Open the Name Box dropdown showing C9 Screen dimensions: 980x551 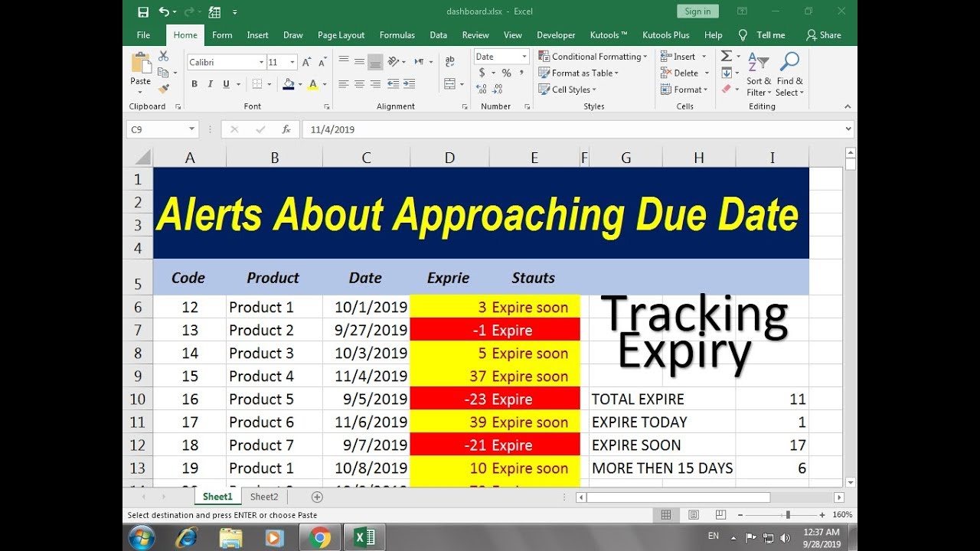click(191, 130)
